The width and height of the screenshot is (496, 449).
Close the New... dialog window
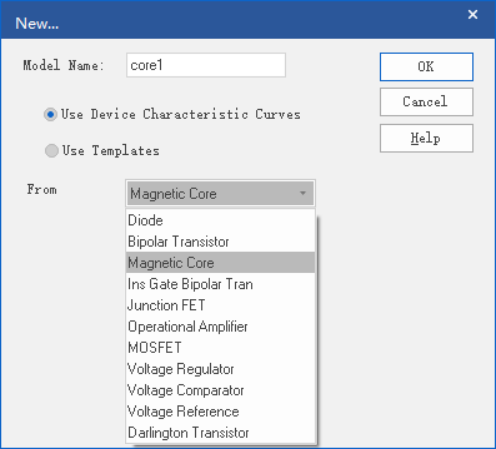pos(473,14)
